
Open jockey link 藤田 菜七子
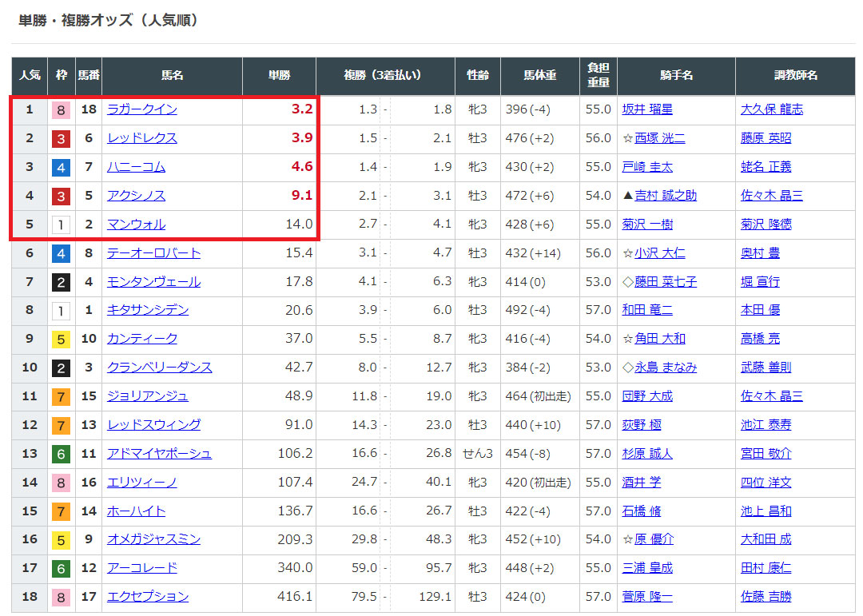pyautogui.click(x=666, y=282)
